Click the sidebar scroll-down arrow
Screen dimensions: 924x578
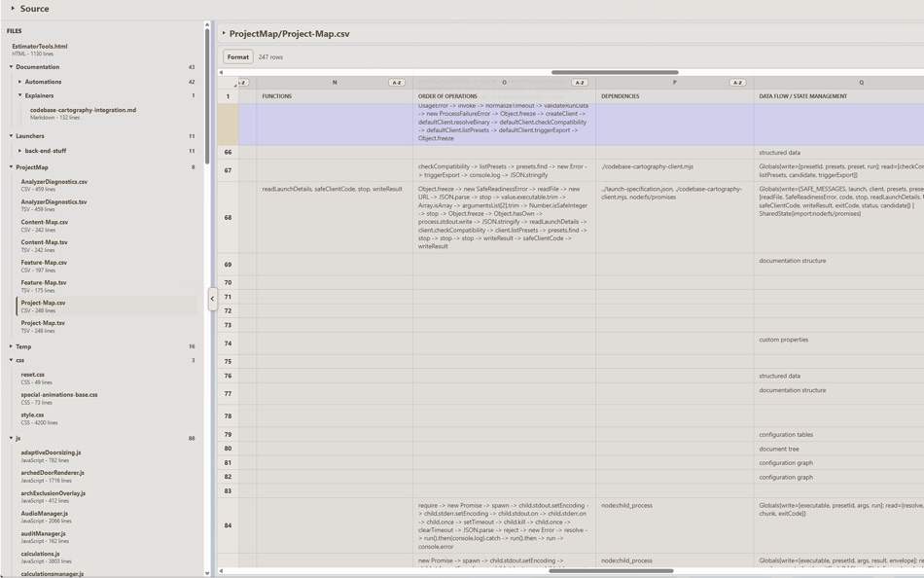(207, 573)
